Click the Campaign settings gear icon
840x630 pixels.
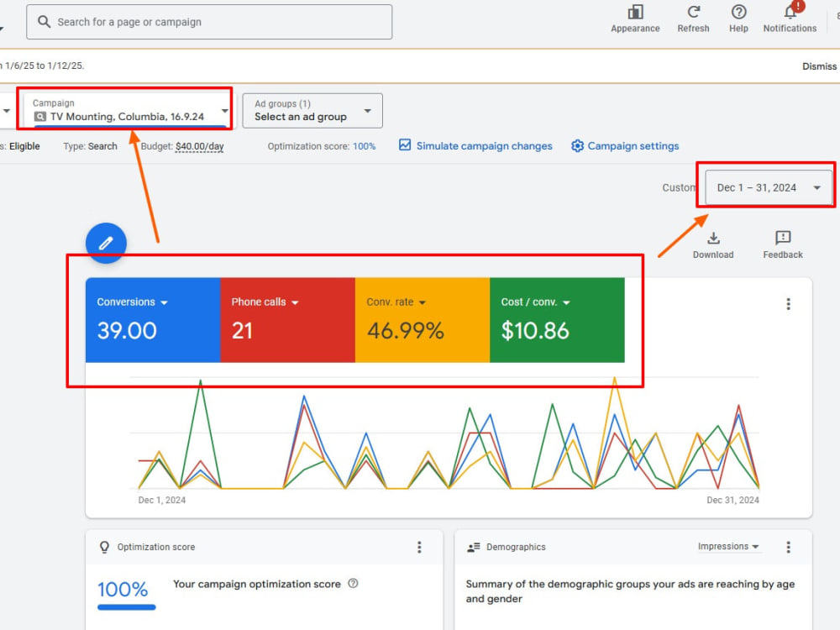pos(577,145)
